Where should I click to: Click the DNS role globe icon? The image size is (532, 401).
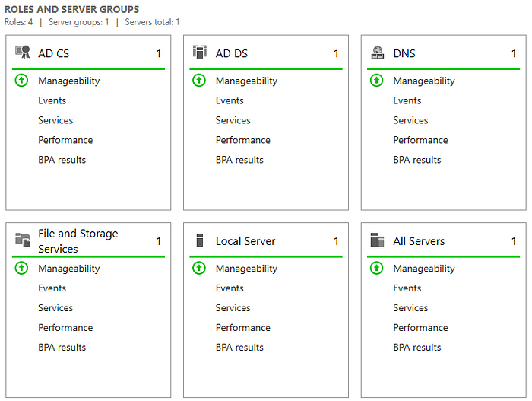[x=377, y=53]
